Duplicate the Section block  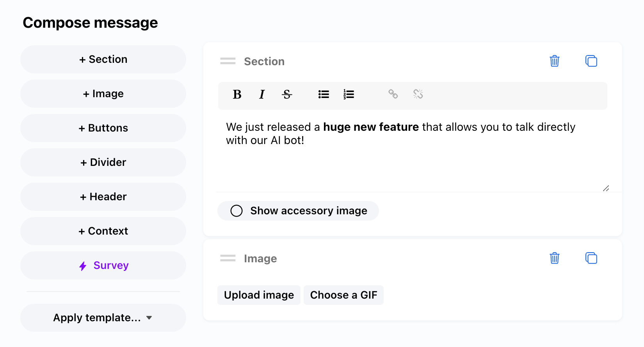point(591,61)
